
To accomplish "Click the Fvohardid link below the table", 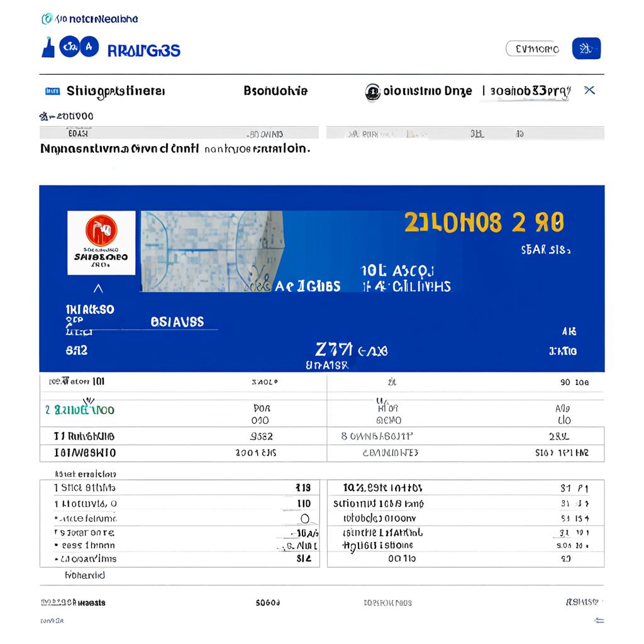I will coord(85,575).
